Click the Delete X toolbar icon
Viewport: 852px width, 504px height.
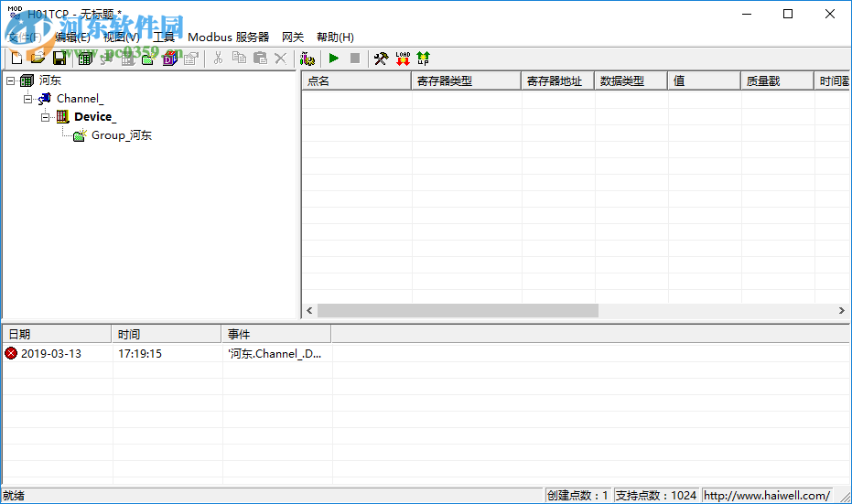click(281, 59)
